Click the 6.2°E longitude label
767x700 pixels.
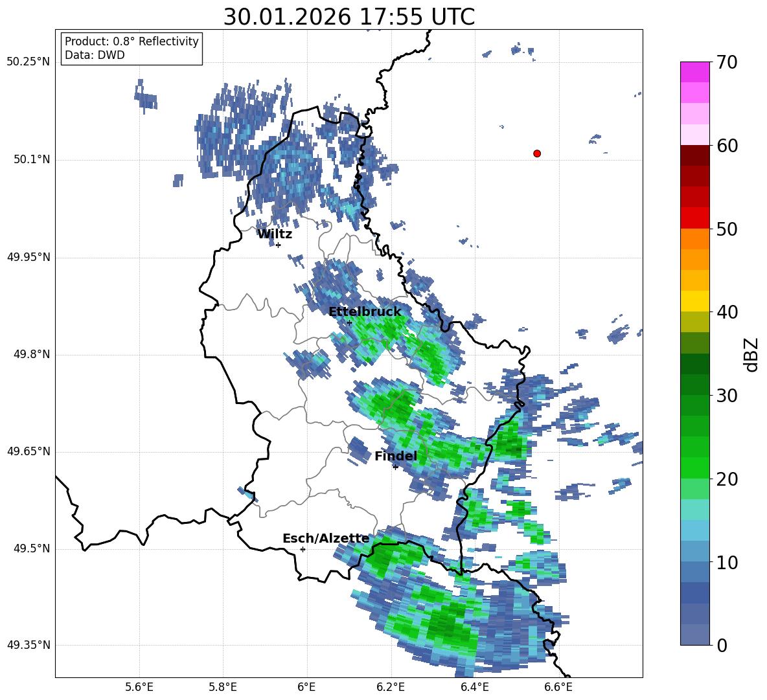(391, 687)
